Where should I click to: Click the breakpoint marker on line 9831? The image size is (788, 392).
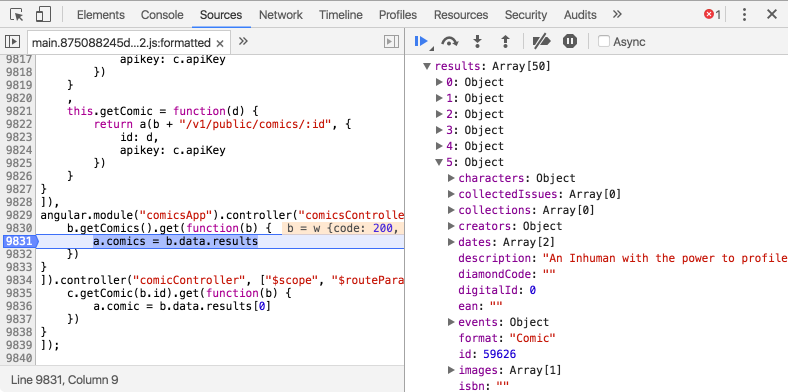[x=20, y=242]
